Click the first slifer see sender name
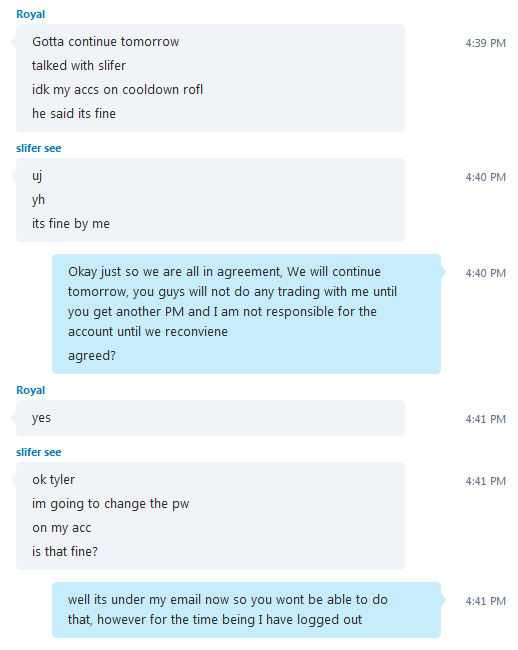 39,148
